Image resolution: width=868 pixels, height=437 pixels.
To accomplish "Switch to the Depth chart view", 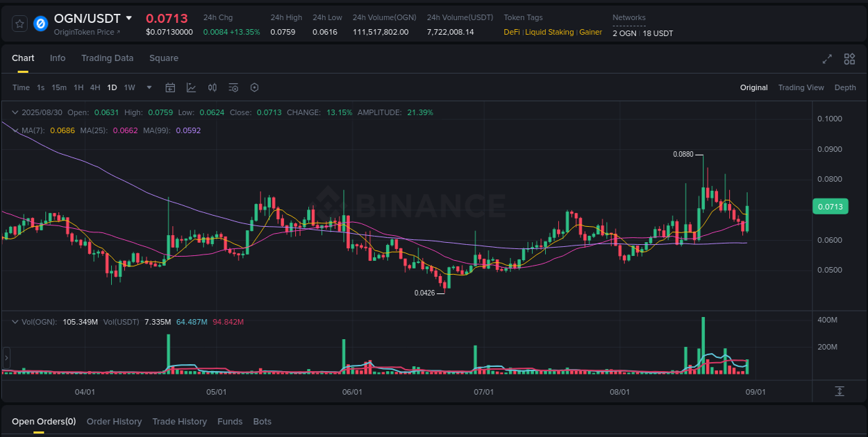I will click(845, 87).
